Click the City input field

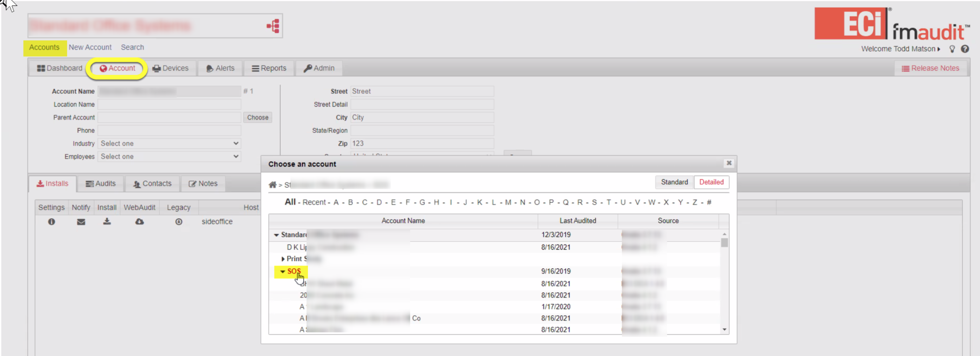422,118
